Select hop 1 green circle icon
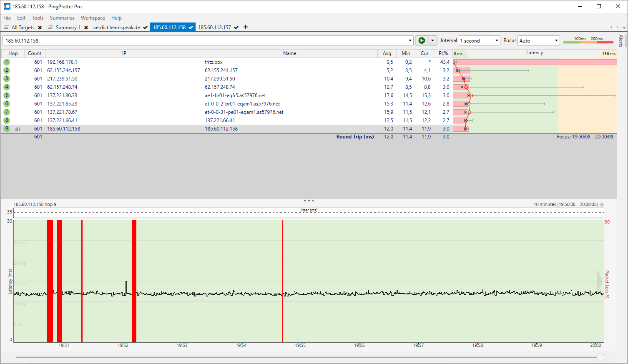 click(x=7, y=62)
